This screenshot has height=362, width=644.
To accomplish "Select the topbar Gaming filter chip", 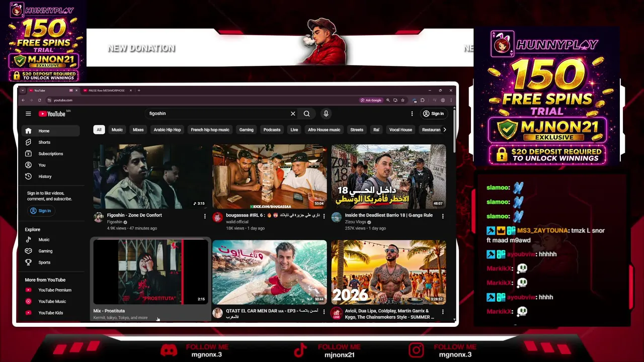I will 246,130.
